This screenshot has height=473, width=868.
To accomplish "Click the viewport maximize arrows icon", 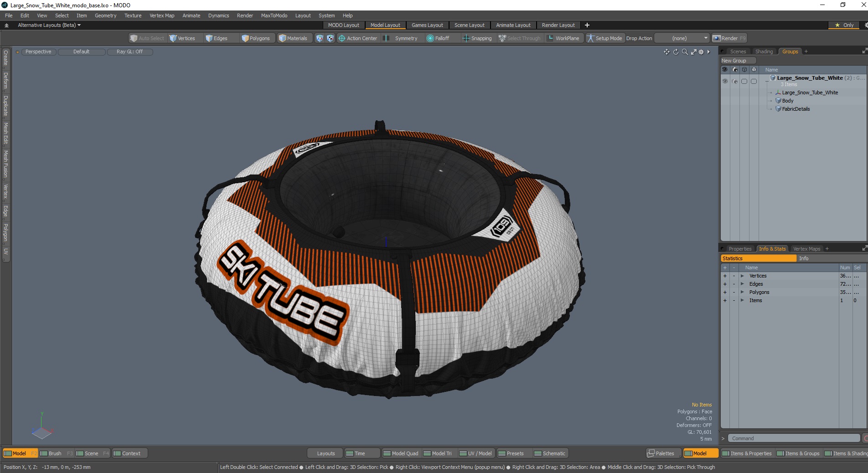I will point(693,52).
